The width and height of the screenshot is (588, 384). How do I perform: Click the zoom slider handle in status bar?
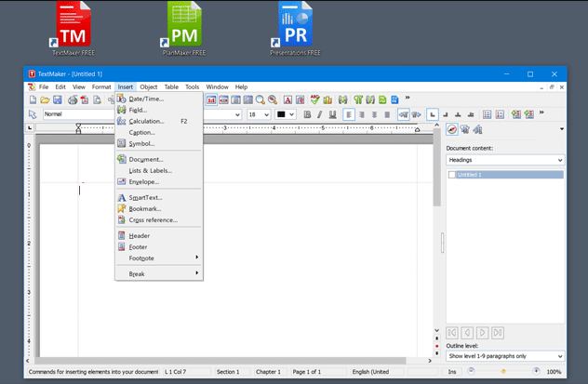(x=503, y=371)
